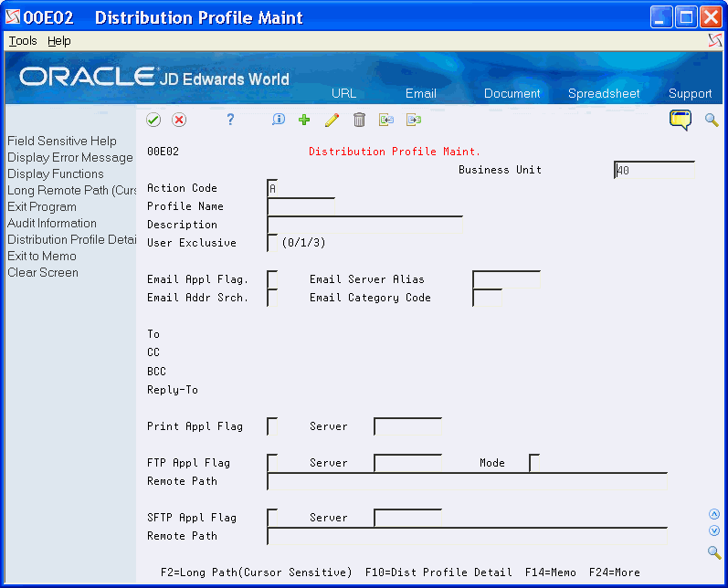The height and width of the screenshot is (588, 728).
Task: Click the blue info inquiry icon
Action: click(x=278, y=120)
